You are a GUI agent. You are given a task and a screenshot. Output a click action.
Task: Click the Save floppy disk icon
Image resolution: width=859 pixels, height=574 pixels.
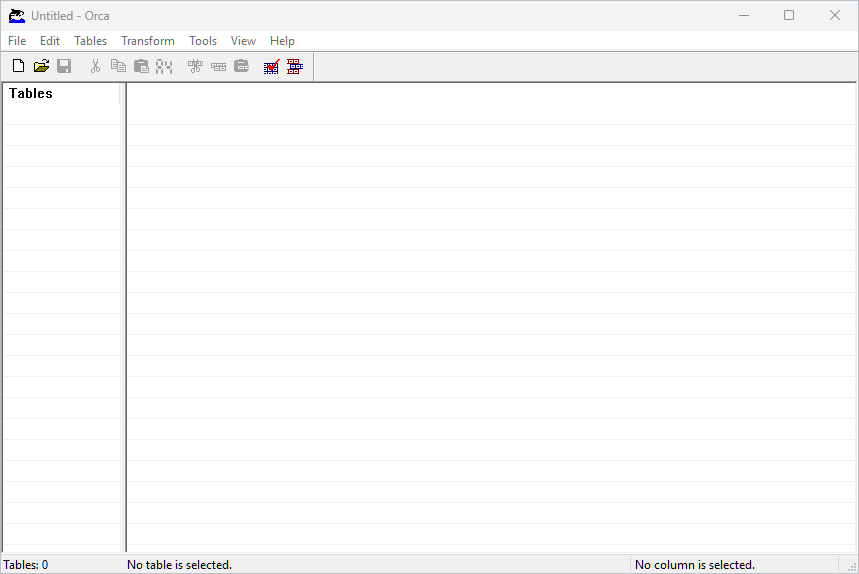[x=64, y=66]
